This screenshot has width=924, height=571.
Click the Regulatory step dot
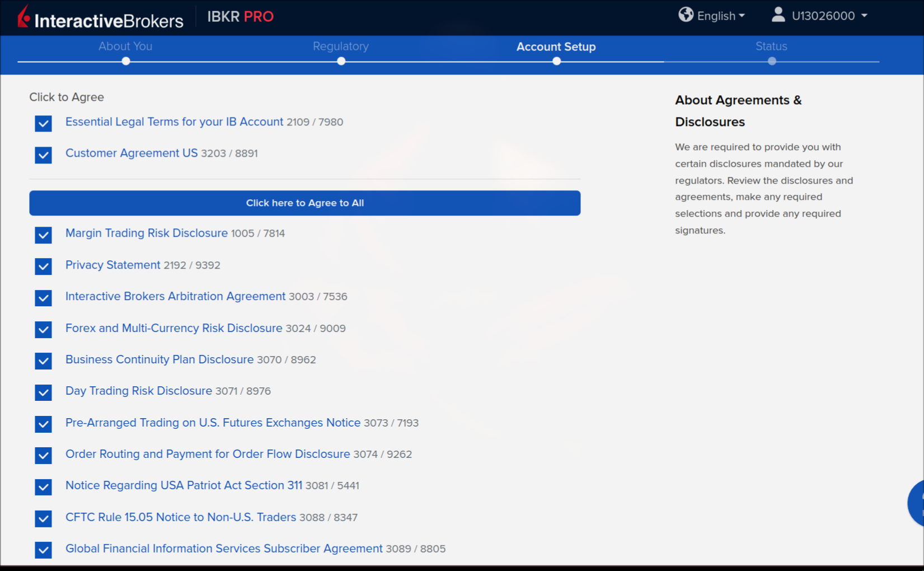click(341, 61)
